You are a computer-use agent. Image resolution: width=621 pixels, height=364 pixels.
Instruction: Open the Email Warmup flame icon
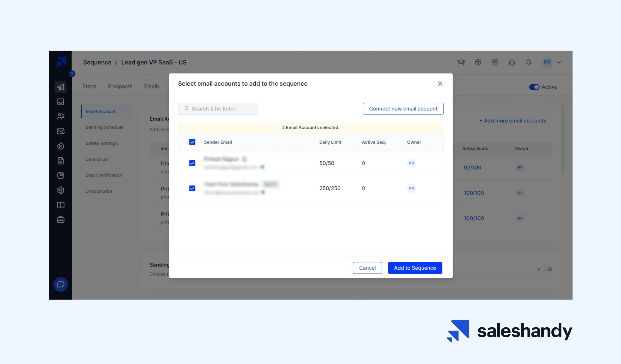(x=61, y=146)
